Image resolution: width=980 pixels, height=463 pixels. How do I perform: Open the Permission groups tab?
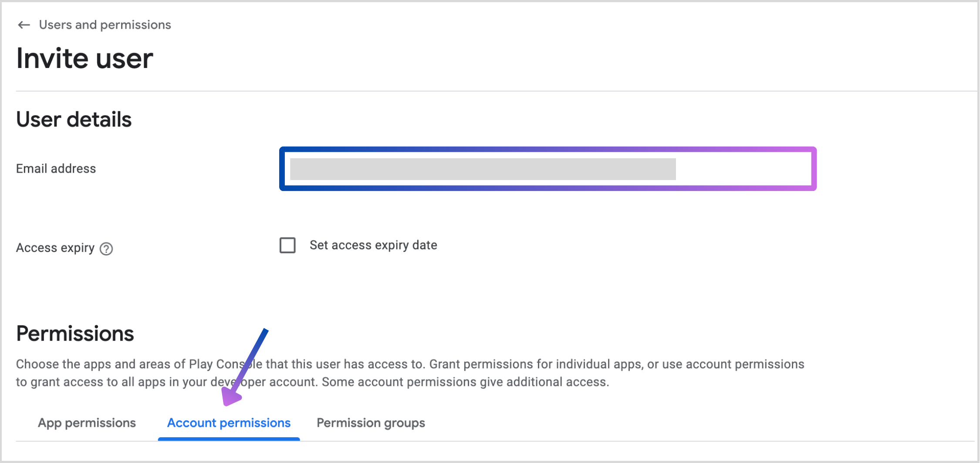tap(371, 423)
